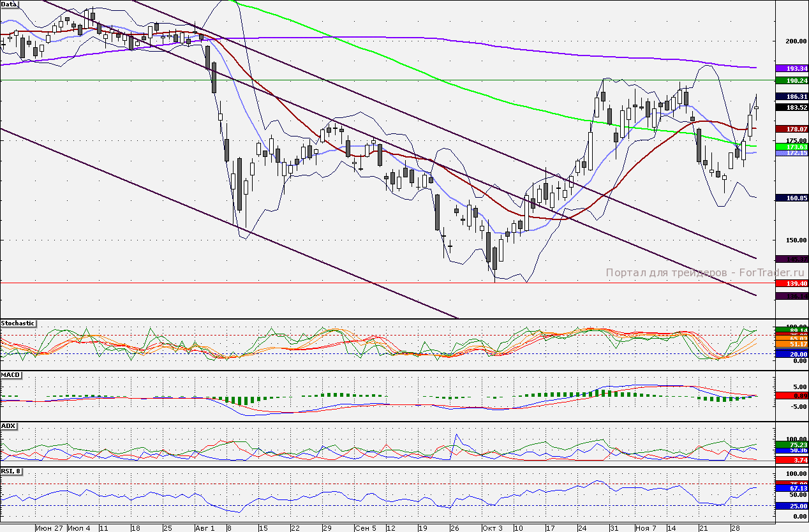This screenshot has width=809, height=532.
Task: Click the 'RSI, 8' indicator panel label
Action: [x=12, y=471]
